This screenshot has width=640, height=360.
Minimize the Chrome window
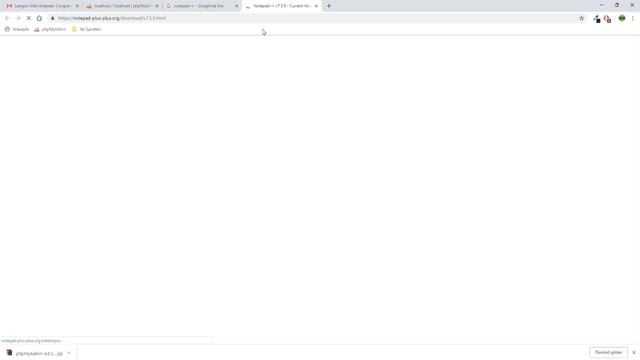tap(602, 5)
